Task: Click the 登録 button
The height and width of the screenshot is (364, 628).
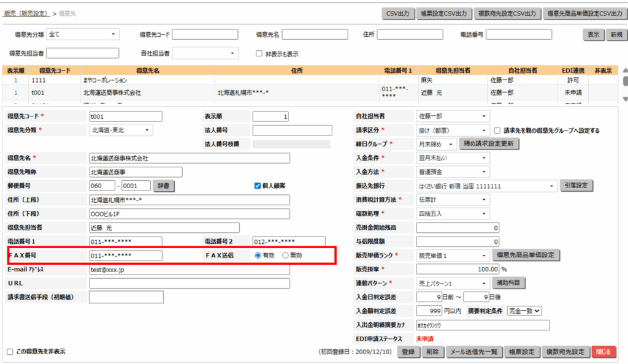Action: (408, 352)
